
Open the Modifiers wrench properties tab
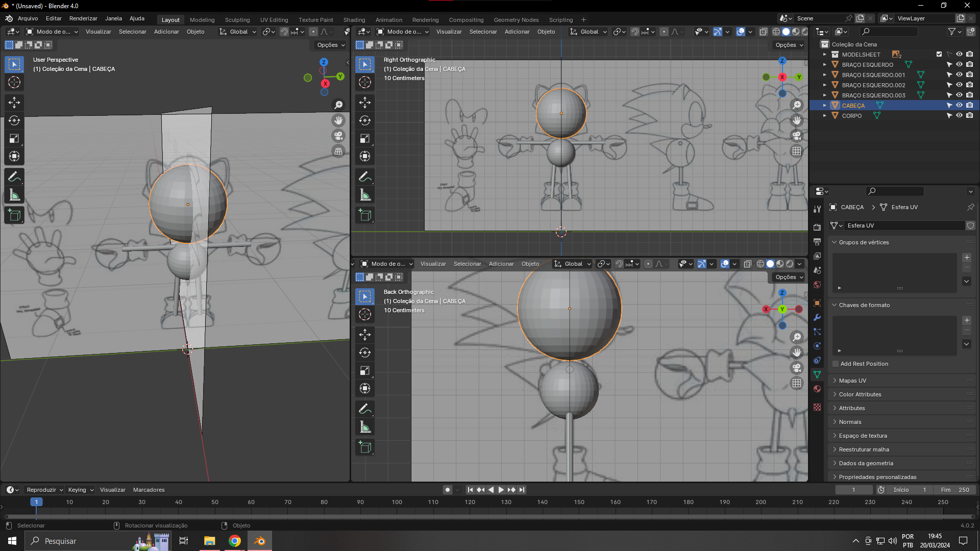[817, 317]
